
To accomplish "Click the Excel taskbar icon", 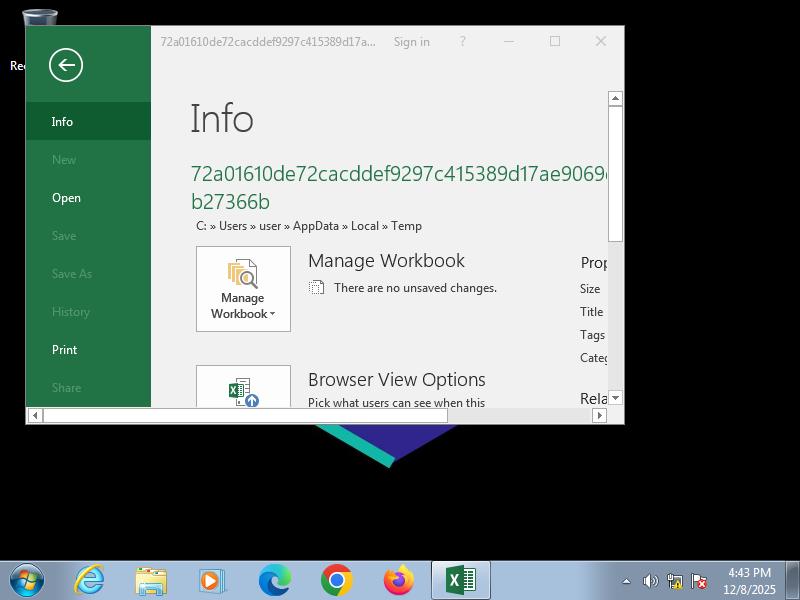I will point(460,580).
